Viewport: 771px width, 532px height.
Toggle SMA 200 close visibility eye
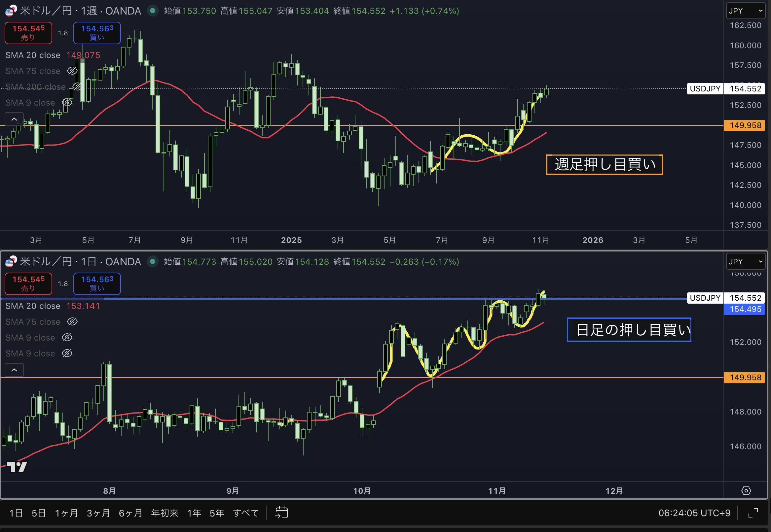click(x=77, y=87)
